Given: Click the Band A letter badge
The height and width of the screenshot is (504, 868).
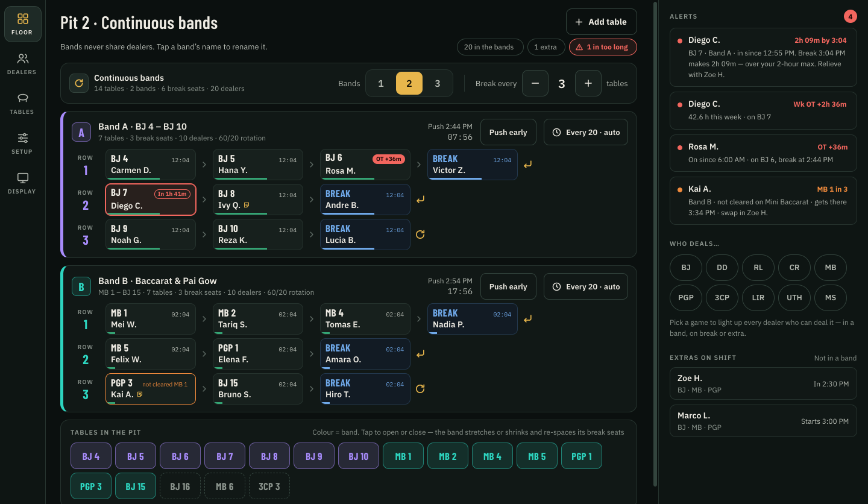Looking at the screenshot, I should coord(81,131).
